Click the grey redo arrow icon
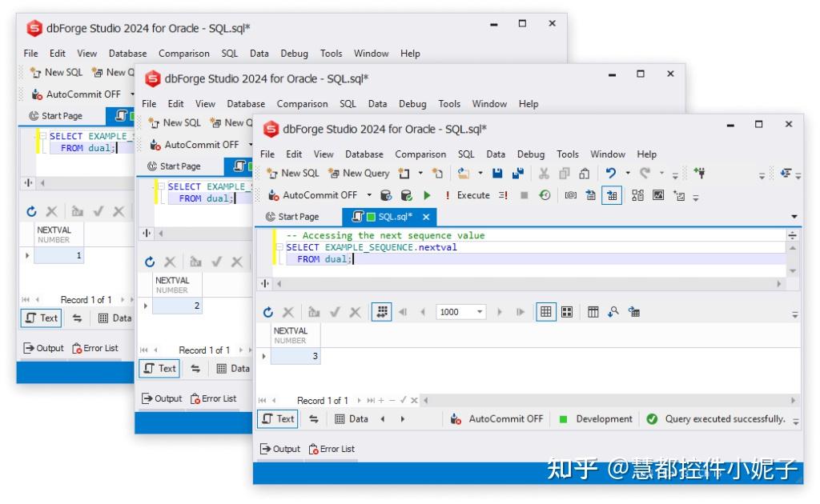Viewport: 820px width, 504px height. click(645, 173)
